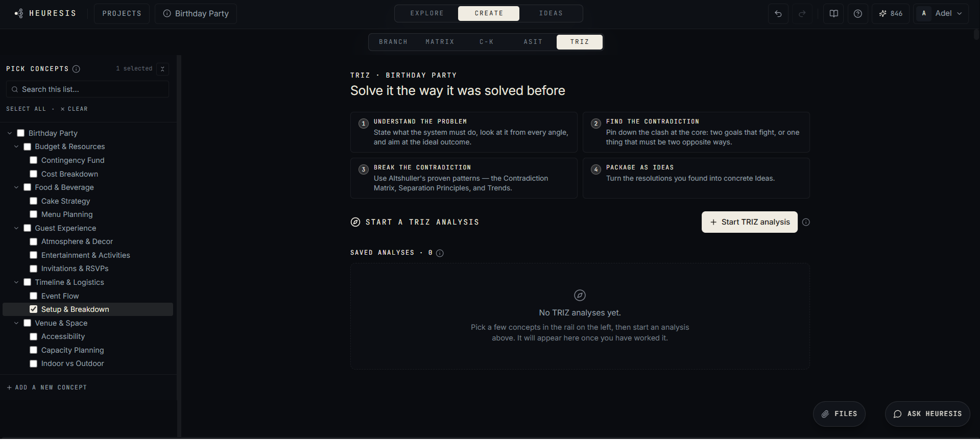Toggle the Birthday Party checkbox
The width and height of the screenshot is (980, 440).
coord(21,133)
